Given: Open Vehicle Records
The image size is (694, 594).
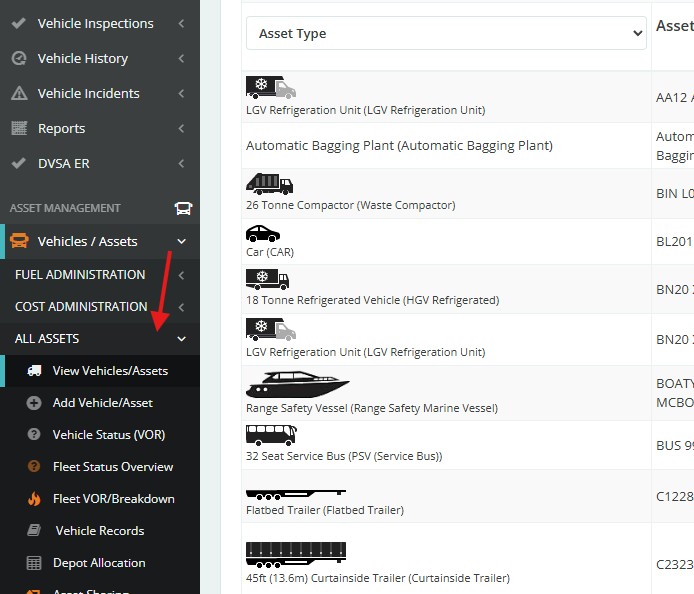Looking at the screenshot, I should point(100,531).
